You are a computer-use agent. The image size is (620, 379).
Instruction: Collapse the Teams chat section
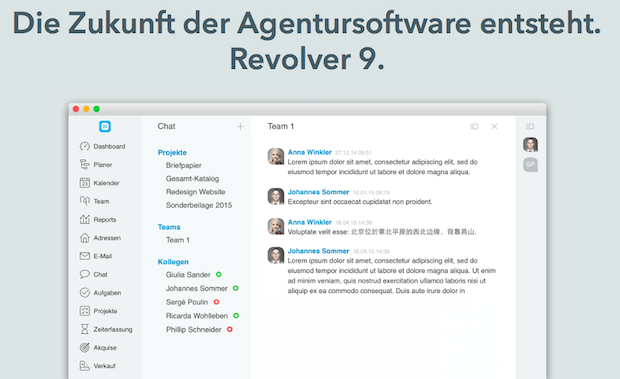(169, 227)
